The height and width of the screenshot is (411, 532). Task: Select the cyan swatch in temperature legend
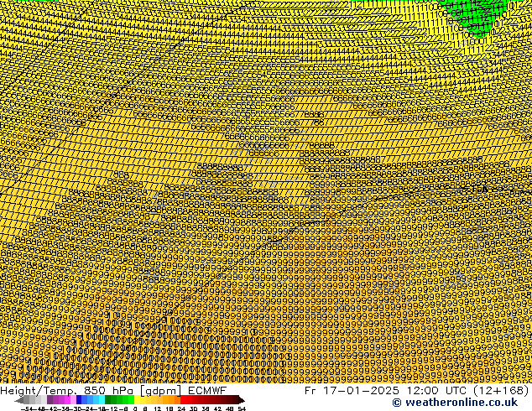coord(102,399)
